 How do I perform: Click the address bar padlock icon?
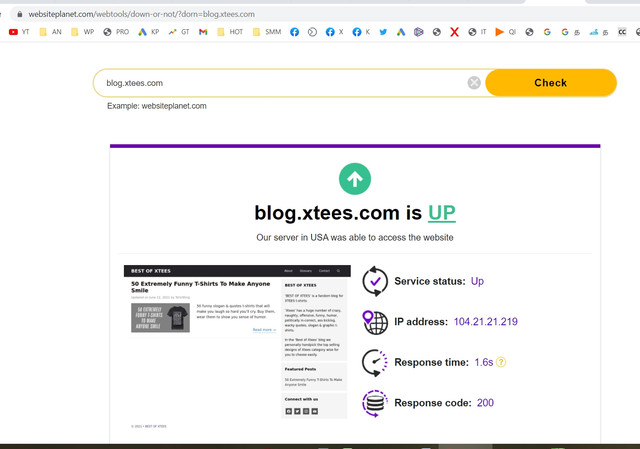(20, 14)
